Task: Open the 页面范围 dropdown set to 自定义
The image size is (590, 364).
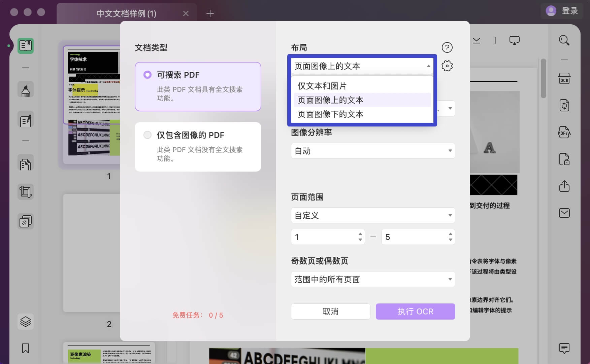Action: coord(373,215)
